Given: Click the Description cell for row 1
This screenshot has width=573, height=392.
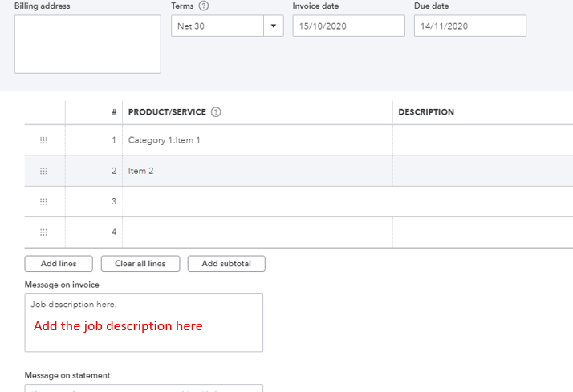Looking at the screenshot, I should pyautogui.click(x=482, y=140).
